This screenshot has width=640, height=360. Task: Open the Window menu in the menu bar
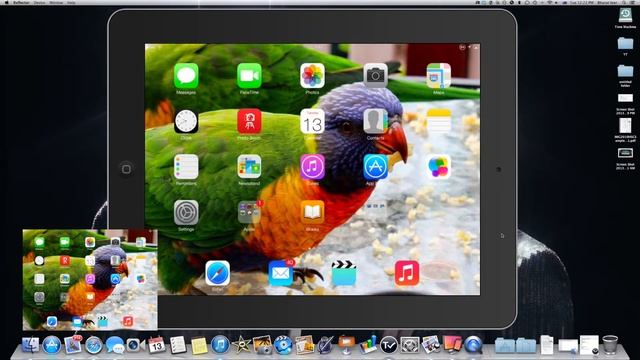[x=56, y=2]
